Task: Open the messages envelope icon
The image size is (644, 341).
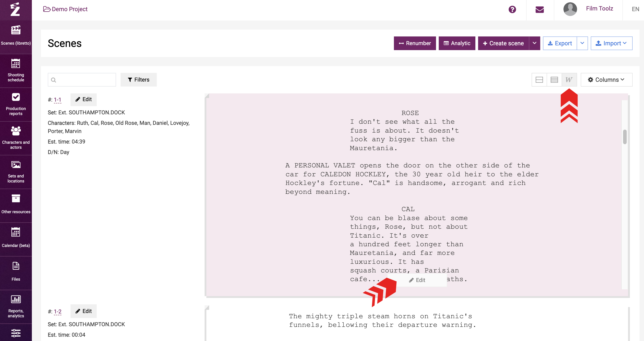Action: pos(540,10)
